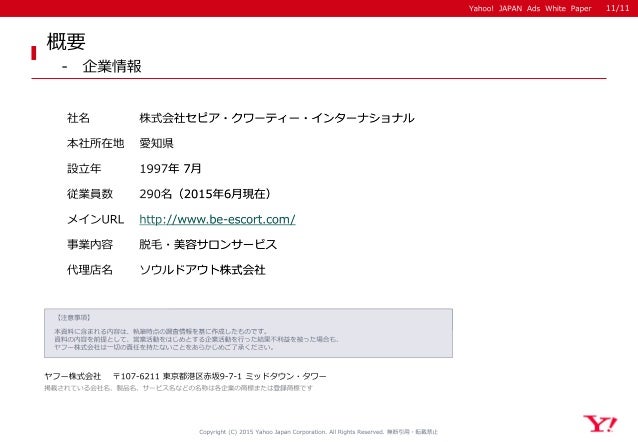Select the ソウルドアウト株式会社 value
638x442 pixels.
(202, 270)
